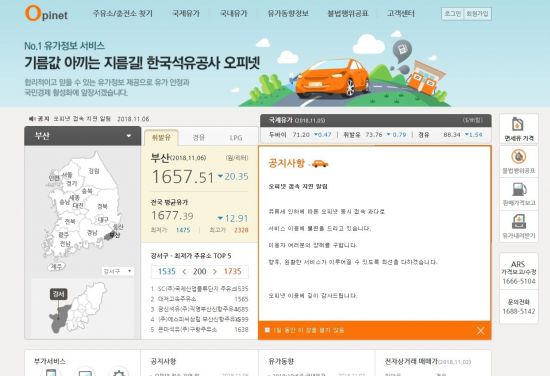550x376 pixels.
Task: Click the right arrow in price range
Action: pyautogui.click(x=215, y=271)
